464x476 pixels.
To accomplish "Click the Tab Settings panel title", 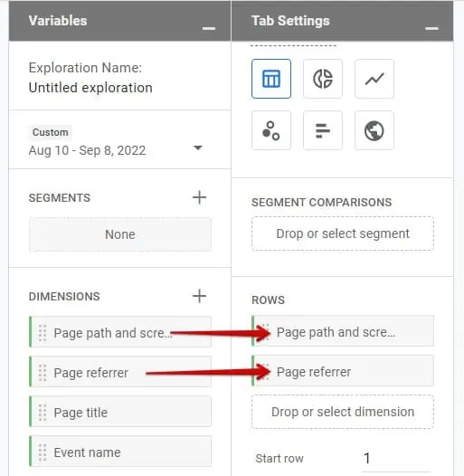I will pyautogui.click(x=290, y=21).
